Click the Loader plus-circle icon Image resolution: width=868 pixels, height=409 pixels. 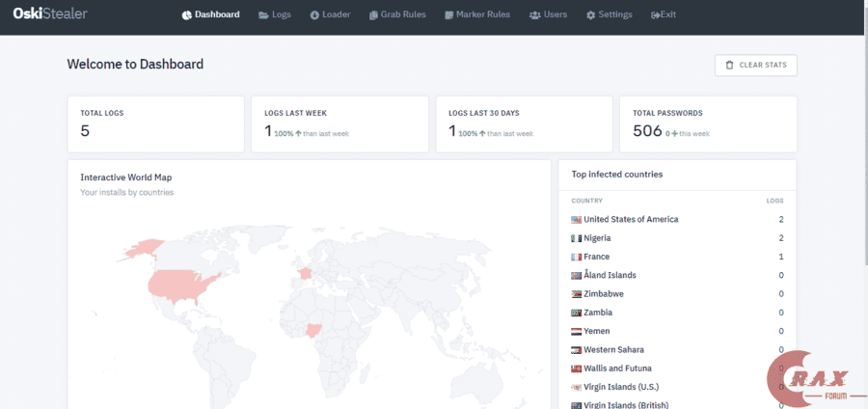[314, 15]
